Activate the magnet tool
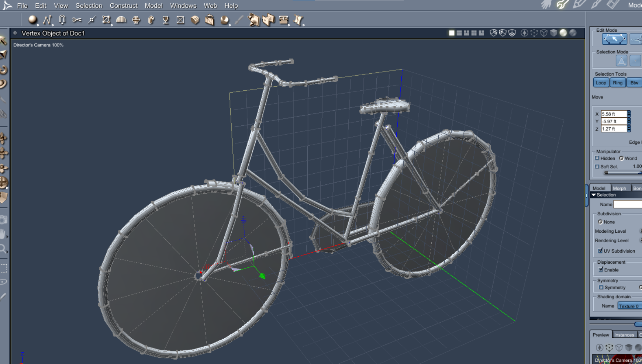 pos(62,20)
